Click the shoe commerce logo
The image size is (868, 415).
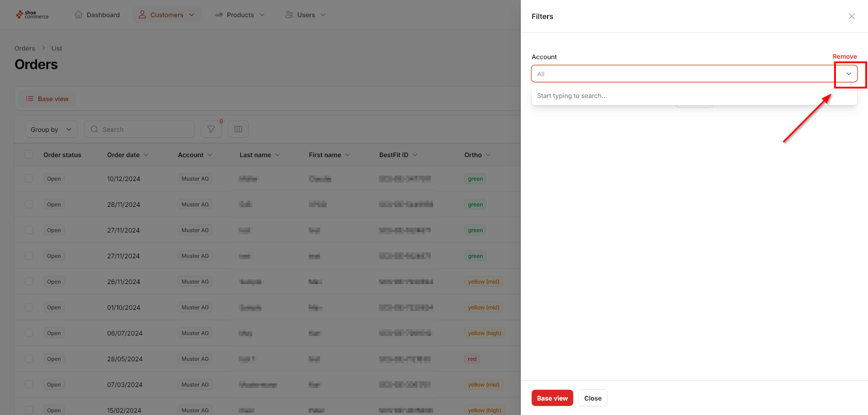click(32, 15)
